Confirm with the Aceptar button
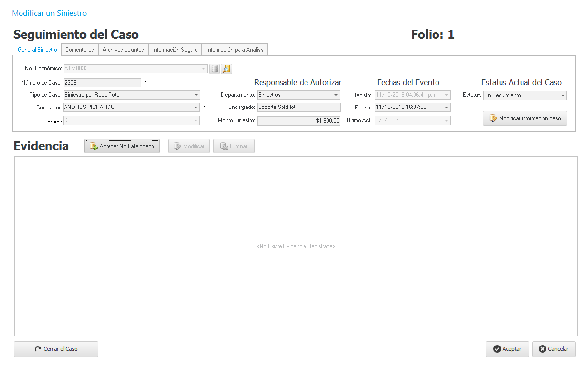Image resolution: width=588 pixels, height=368 pixels. (507, 349)
